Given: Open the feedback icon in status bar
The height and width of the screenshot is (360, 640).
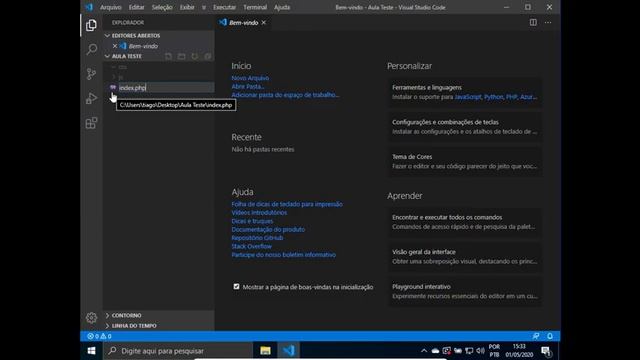Looking at the screenshot, I should (536, 336).
